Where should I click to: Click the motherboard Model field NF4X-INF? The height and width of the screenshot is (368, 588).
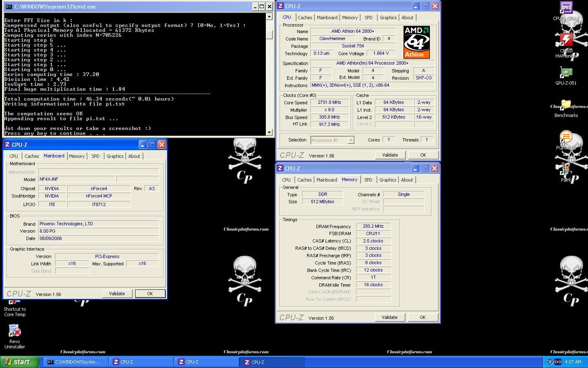coord(77,179)
